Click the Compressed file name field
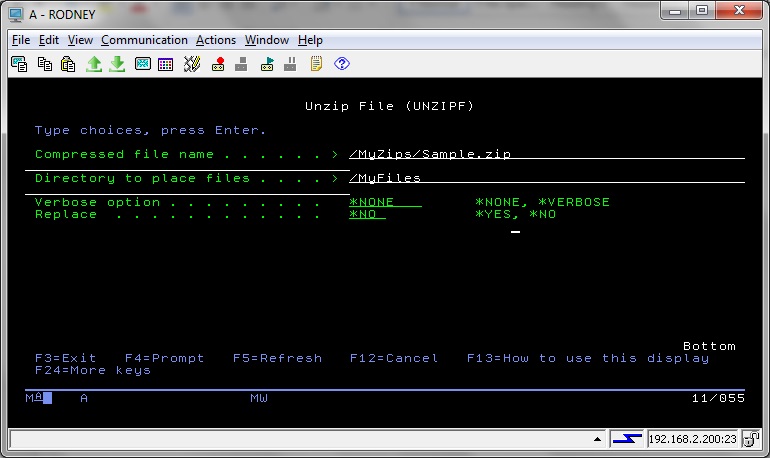This screenshot has width=770, height=458. pyautogui.click(x=546, y=154)
